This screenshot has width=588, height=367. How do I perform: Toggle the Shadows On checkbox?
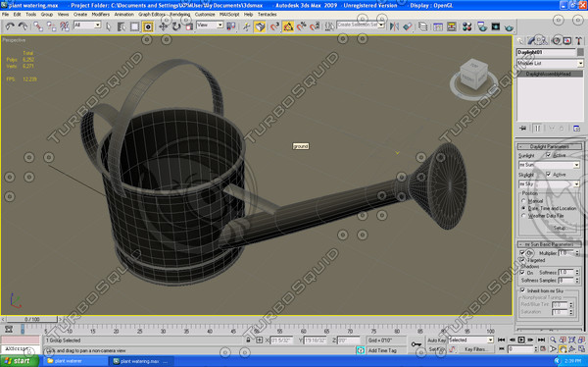pos(522,273)
